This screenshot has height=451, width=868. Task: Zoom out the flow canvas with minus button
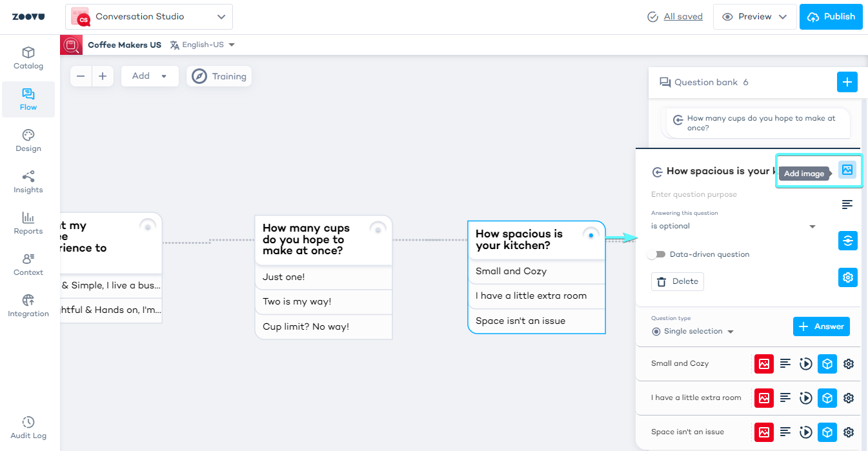pos(81,76)
